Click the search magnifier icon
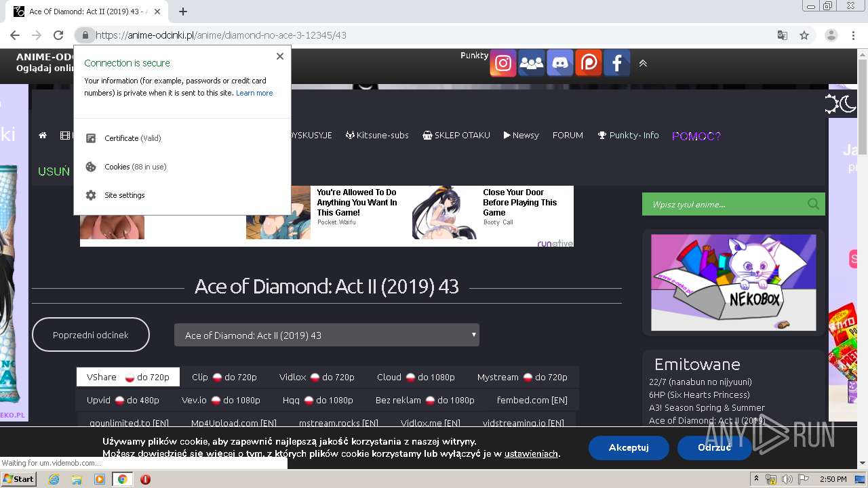The image size is (868, 488). point(813,204)
